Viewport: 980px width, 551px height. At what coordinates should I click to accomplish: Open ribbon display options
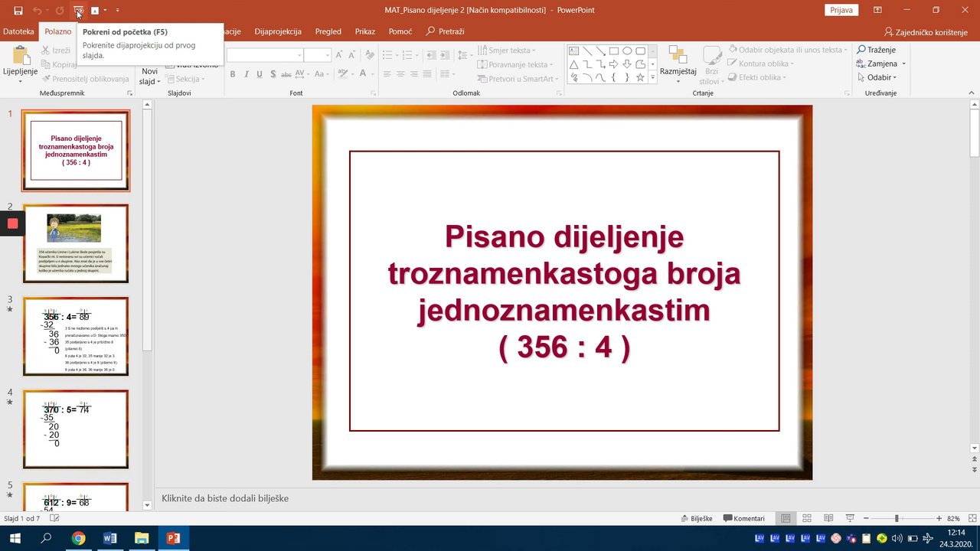click(x=877, y=11)
